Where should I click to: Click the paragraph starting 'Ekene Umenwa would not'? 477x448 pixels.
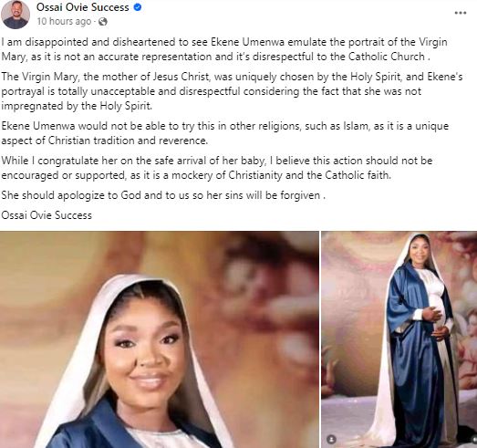point(224,133)
